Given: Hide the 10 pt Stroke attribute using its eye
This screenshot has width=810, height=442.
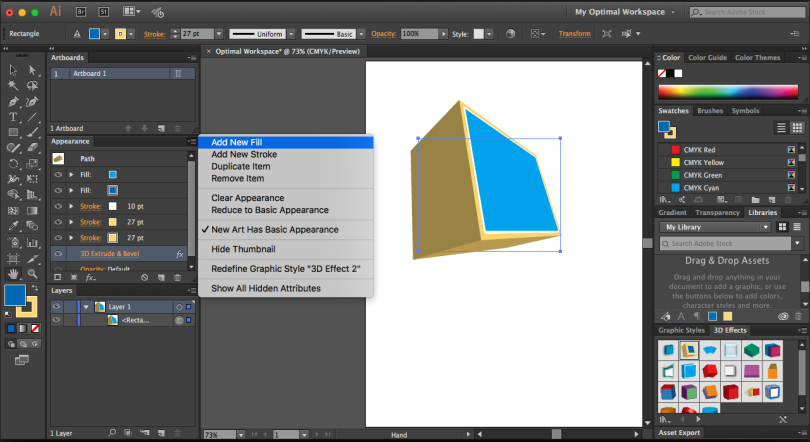Looking at the screenshot, I should [x=57, y=206].
